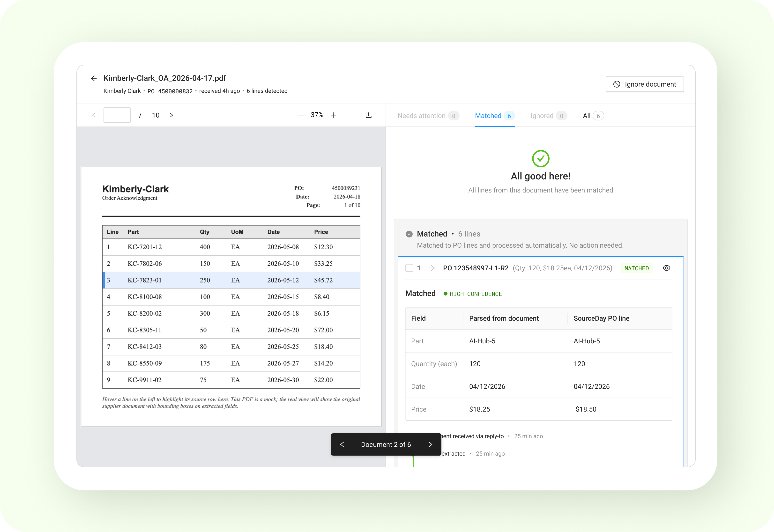This screenshot has height=532, width=774.
Task: Download the PDF document
Action: [368, 115]
